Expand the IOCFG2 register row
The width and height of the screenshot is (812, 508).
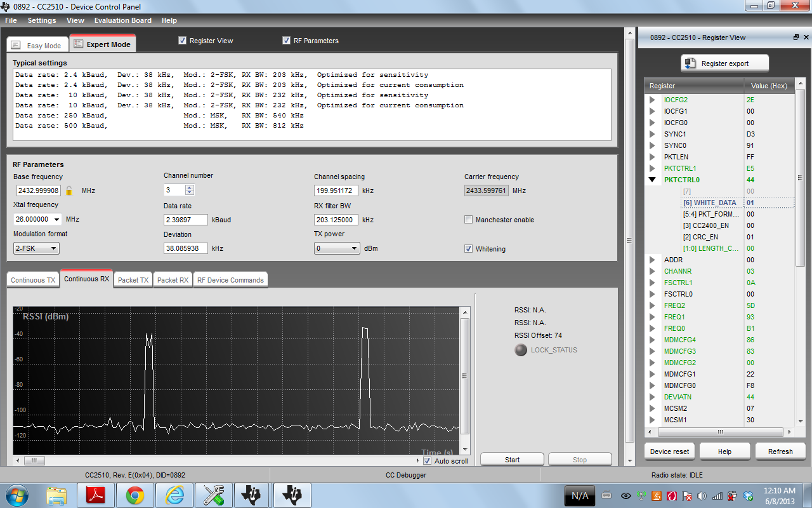652,100
